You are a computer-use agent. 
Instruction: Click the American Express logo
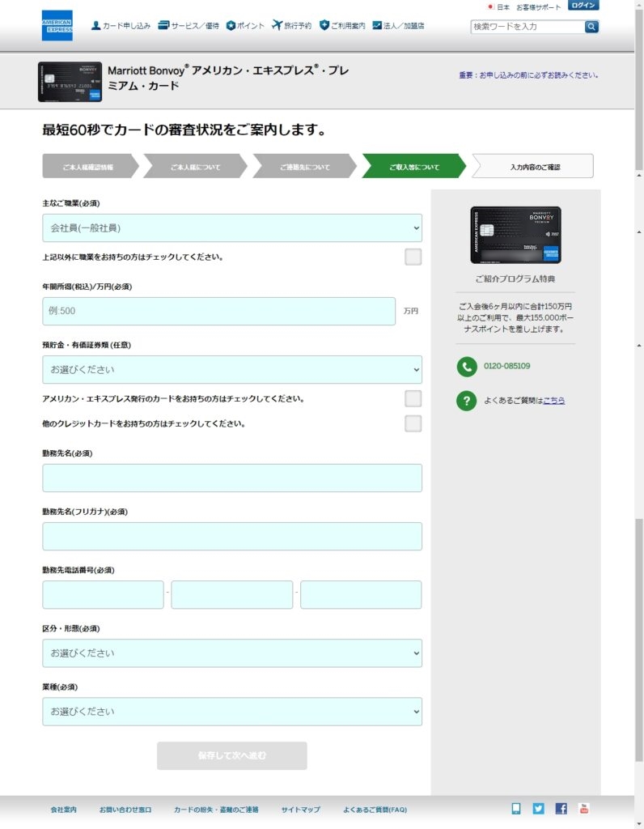[x=57, y=25]
